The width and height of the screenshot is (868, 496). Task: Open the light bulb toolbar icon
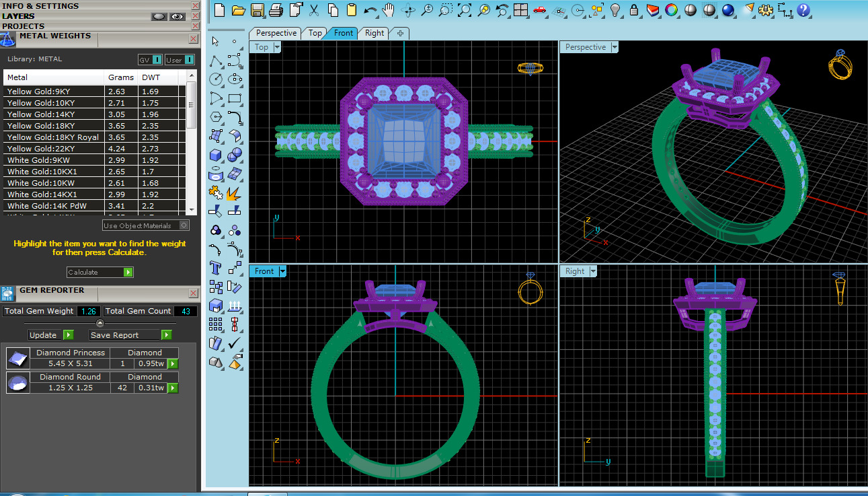615,10
